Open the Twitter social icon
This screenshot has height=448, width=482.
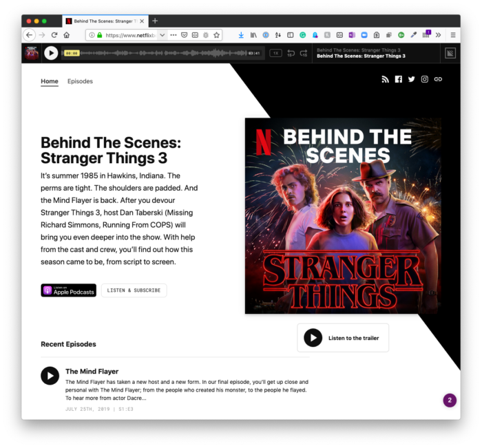click(x=411, y=79)
